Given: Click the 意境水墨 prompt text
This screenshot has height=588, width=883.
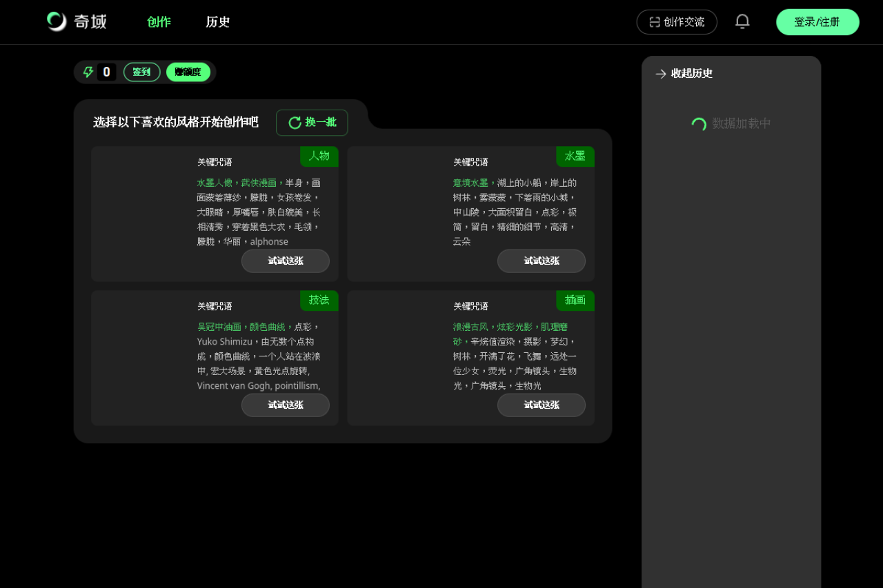Looking at the screenshot, I should tap(475, 183).
